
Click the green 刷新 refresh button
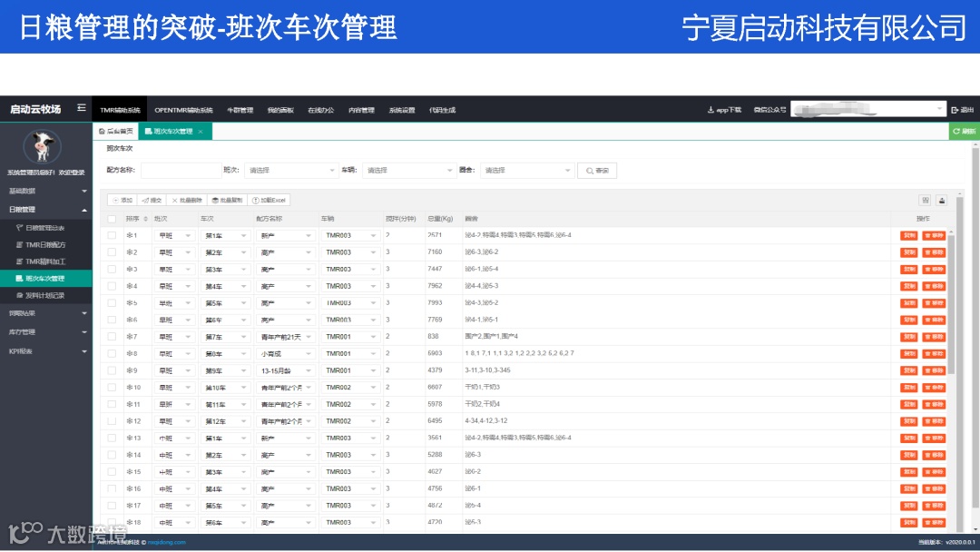[965, 132]
